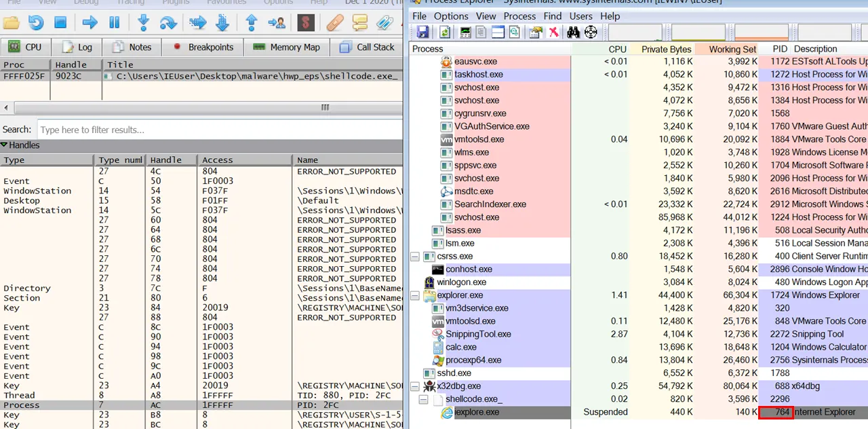Collapse the shellcode.exe_ tree node

tap(424, 399)
